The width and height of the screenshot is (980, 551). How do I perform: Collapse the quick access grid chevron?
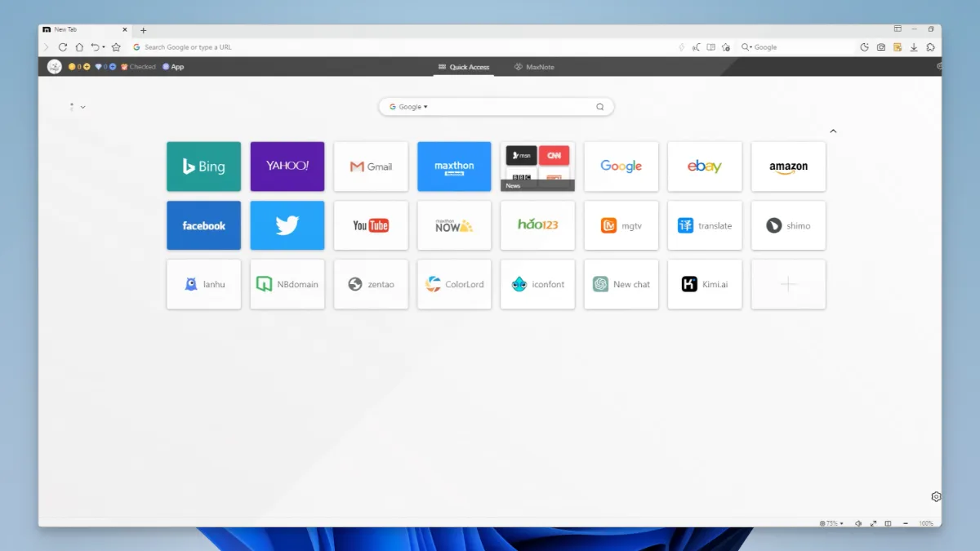(833, 131)
